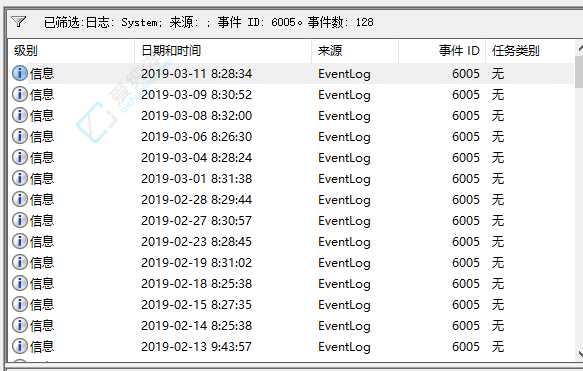Click the filter funnel icon
Viewport: 583px width, 371px height.
pos(18,22)
